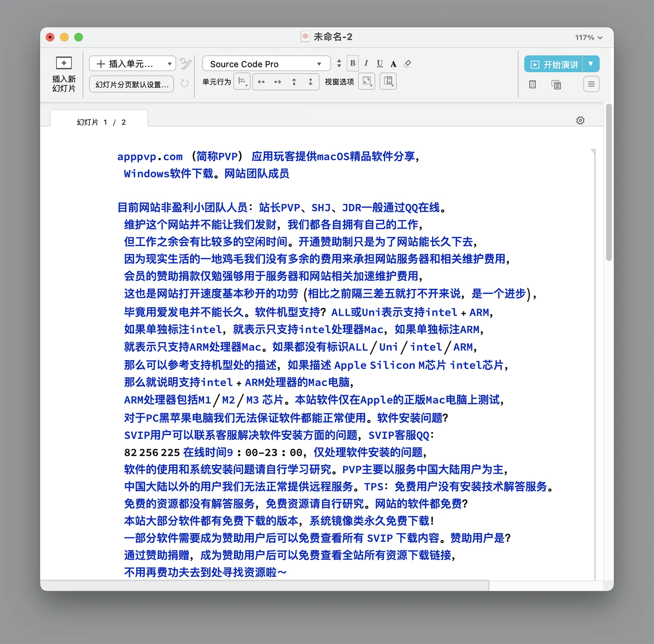Click the move cell left arrow
The width and height of the screenshot is (654, 644).
[261, 82]
